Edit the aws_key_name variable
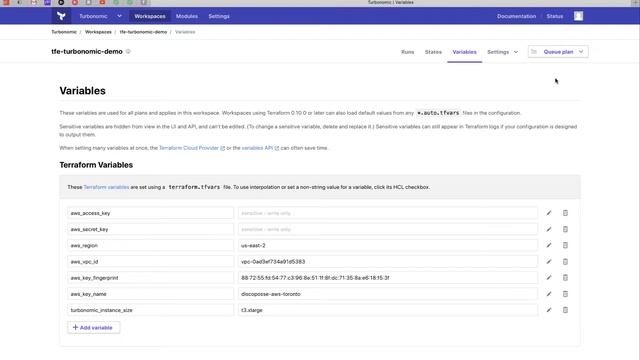The width and height of the screenshot is (640, 360). (549, 294)
